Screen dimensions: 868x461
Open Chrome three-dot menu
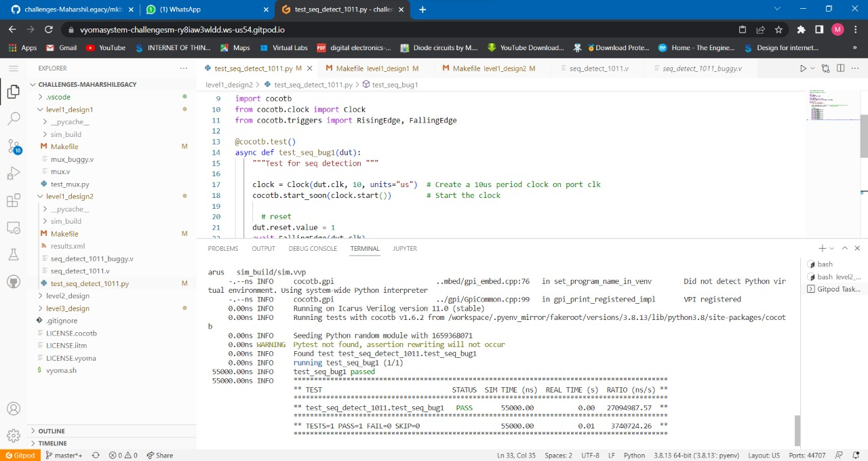pyautogui.click(x=856, y=30)
